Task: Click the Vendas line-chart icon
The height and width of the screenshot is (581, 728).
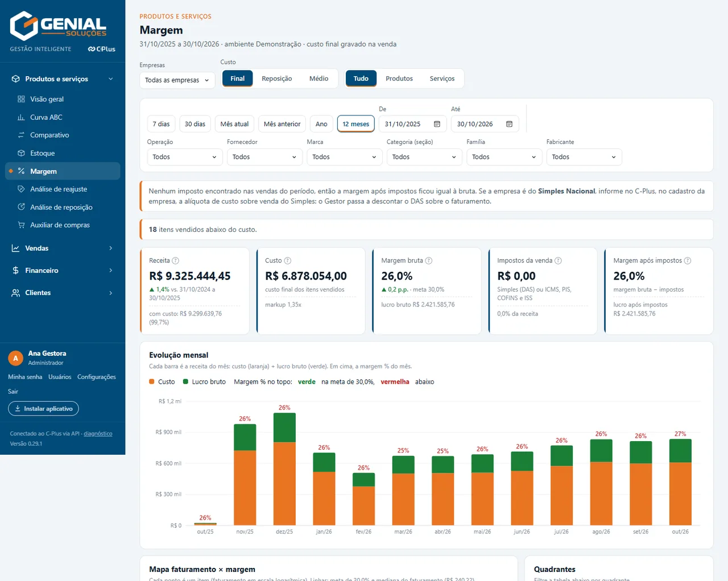Action: pos(15,248)
